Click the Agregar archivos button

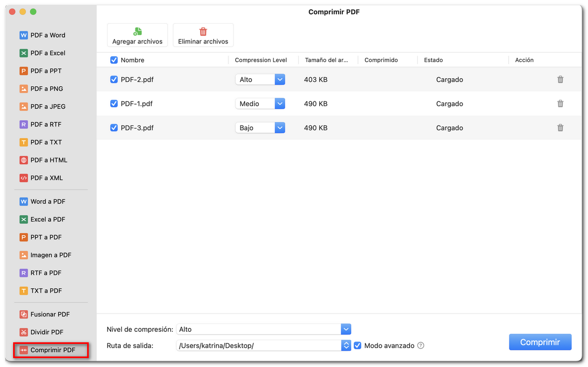(137, 35)
